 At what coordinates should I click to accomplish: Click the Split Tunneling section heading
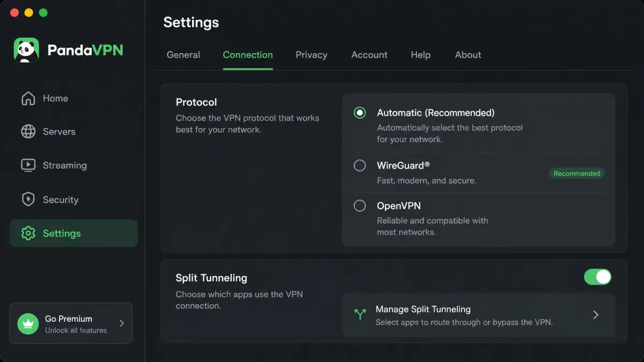click(x=211, y=278)
